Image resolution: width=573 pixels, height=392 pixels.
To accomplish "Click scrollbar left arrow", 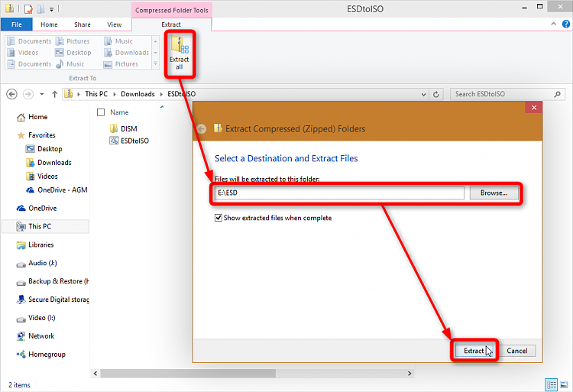I will coord(95,374).
